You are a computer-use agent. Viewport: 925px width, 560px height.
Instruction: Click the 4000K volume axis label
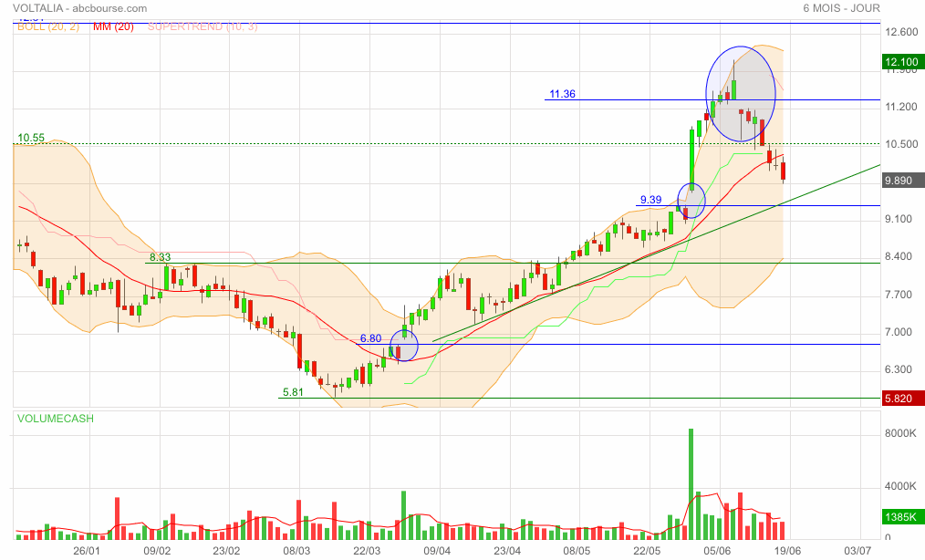click(900, 486)
